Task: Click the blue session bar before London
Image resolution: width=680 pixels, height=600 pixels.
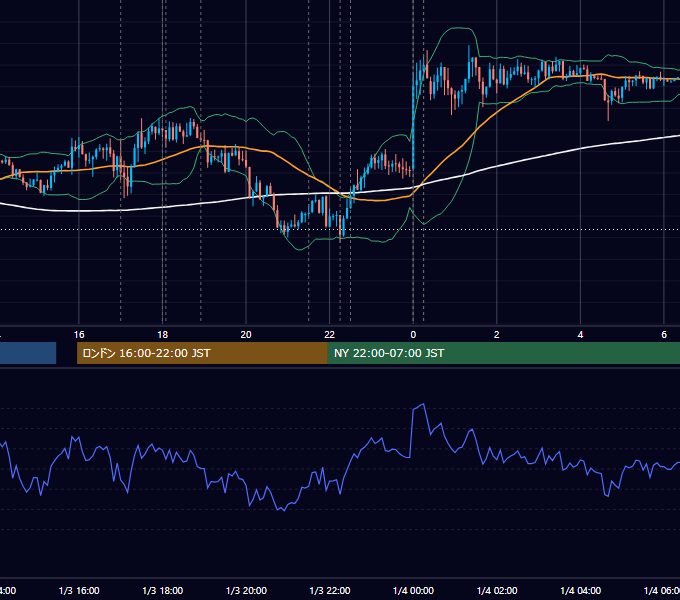Action: [x=28, y=353]
